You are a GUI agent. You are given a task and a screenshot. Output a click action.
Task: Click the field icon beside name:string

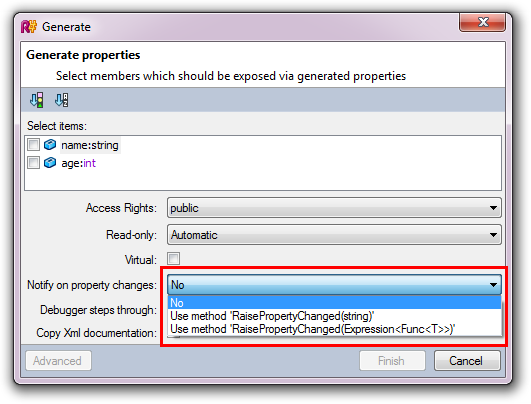pyautogui.click(x=50, y=145)
